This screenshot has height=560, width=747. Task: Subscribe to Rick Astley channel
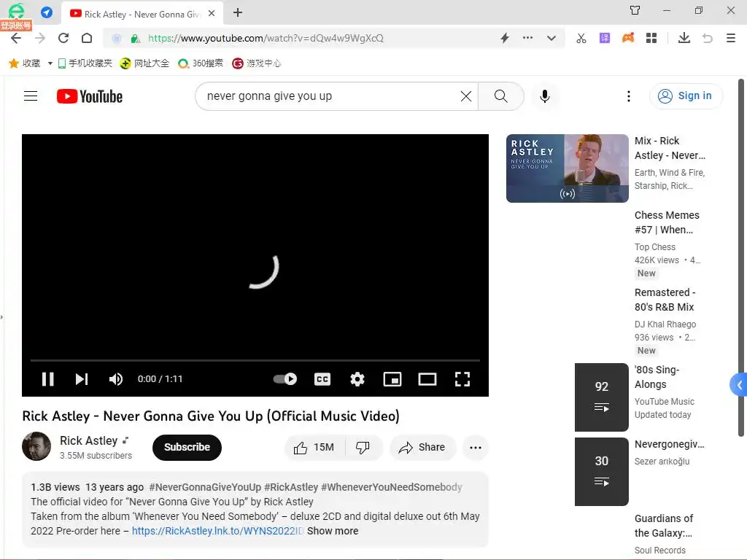pos(187,447)
